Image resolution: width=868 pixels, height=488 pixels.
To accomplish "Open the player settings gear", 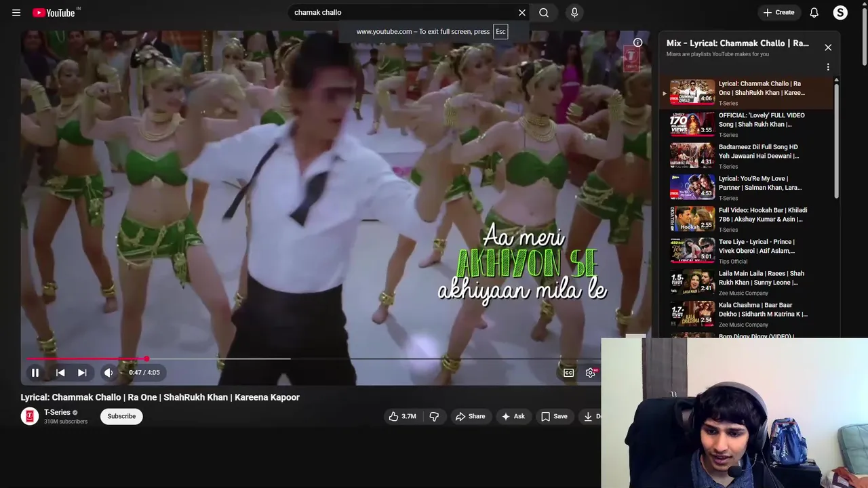I will click(x=591, y=372).
